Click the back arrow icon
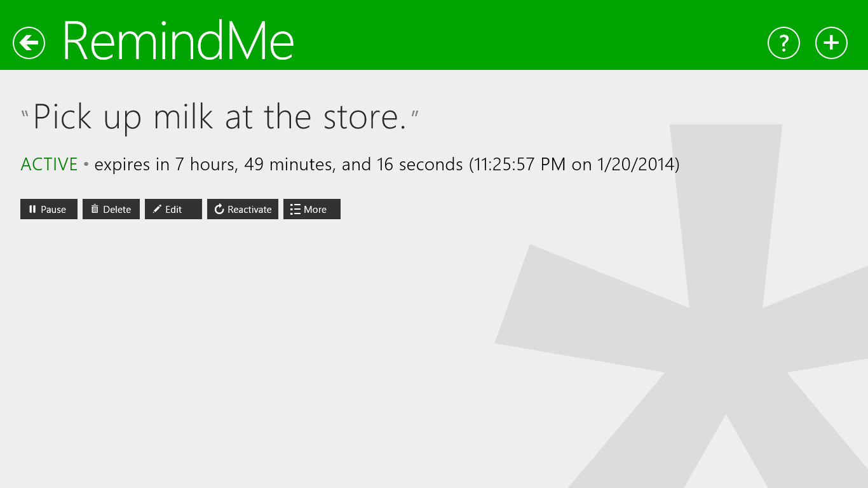Viewport: 868px width, 488px height. point(29,43)
